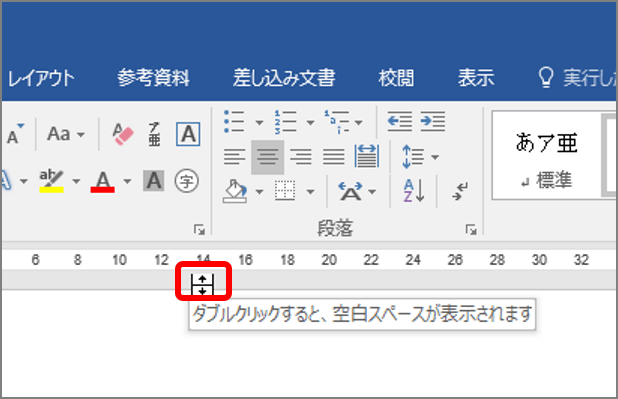Expand the numbering library dropdown
The image size is (618, 399).
click(x=311, y=123)
